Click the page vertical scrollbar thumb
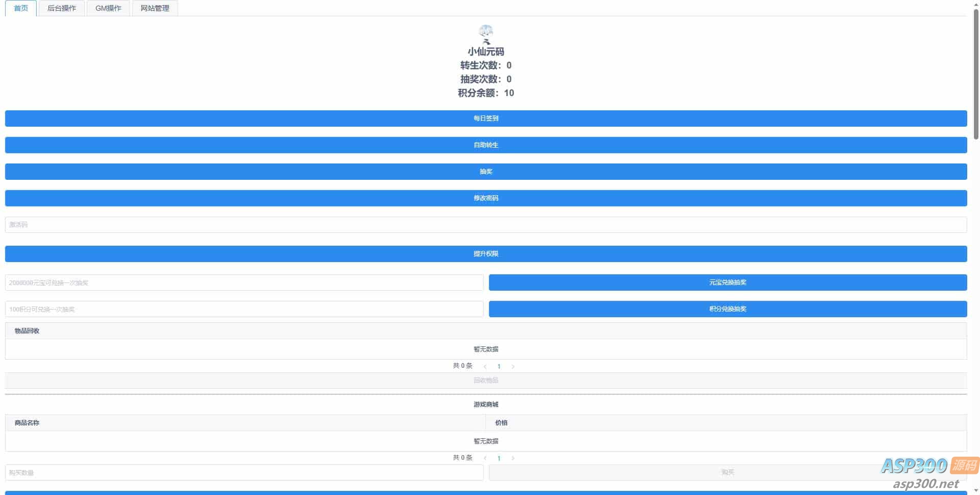This screenshot has width=980, height=495. coord(976,73)
